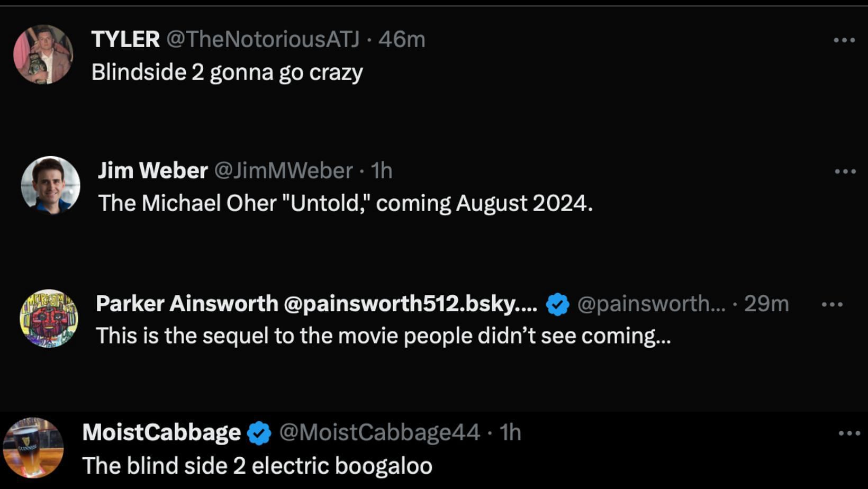The height and width of the screenshot is (489, 868).
Task: Click the TYLER display name
Action: tap(125, 39)
